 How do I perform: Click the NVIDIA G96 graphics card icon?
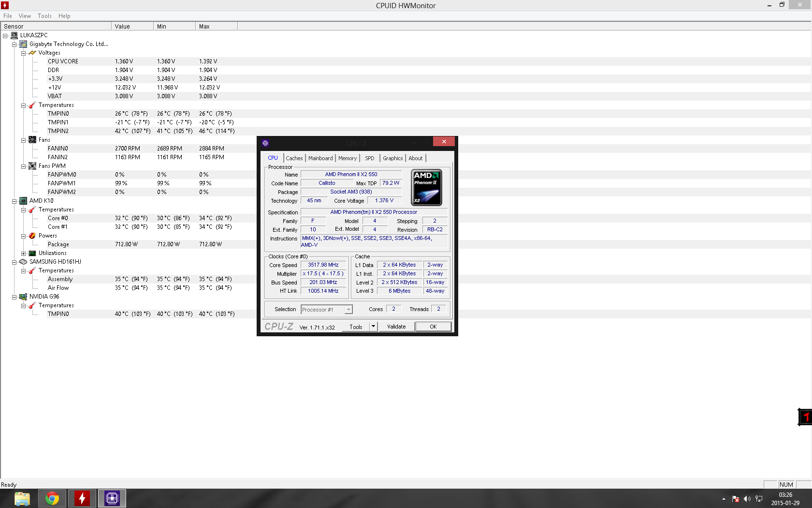tap(23, 297)
